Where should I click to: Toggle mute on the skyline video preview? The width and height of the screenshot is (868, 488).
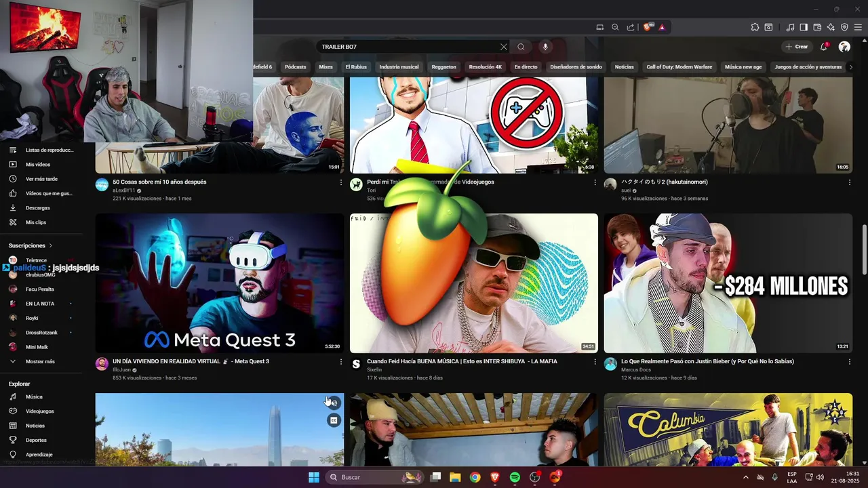pyautogui.click(x=333, y=403)
